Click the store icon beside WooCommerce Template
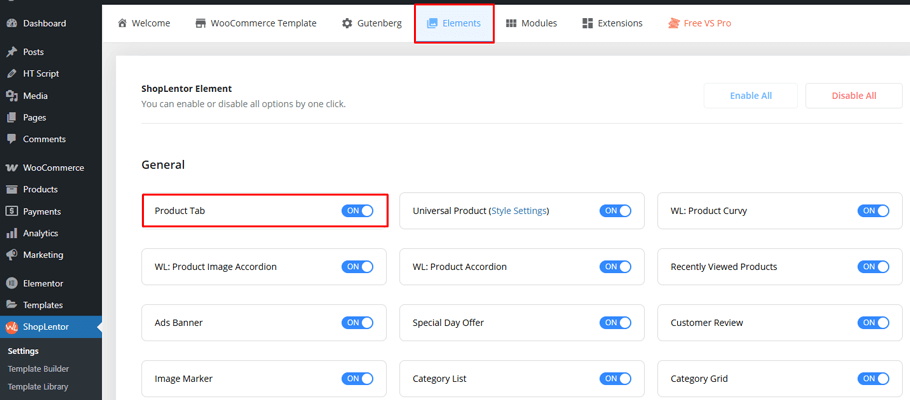The width and height of the screenshot is (910, 400). tap(201, 23)
